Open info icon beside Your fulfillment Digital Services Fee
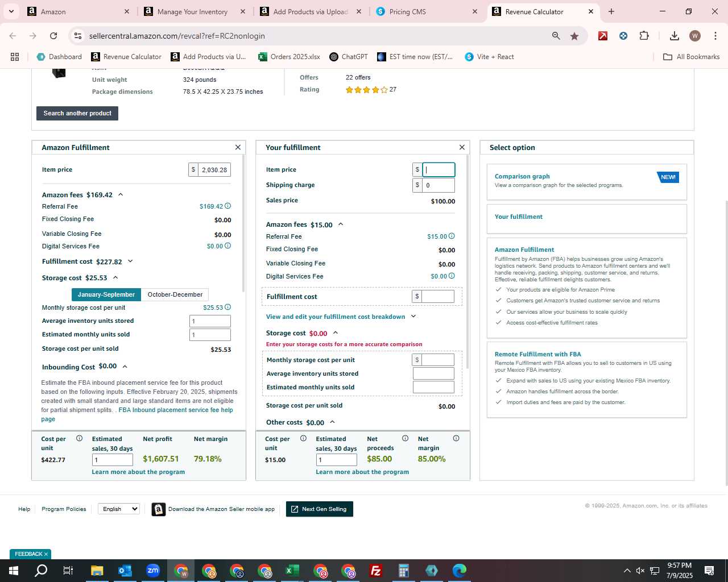 [452, 276]
